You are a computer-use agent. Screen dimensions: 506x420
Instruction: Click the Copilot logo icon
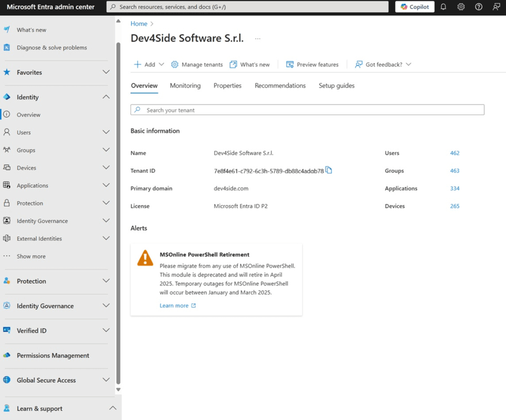click(x=404, y=7)
